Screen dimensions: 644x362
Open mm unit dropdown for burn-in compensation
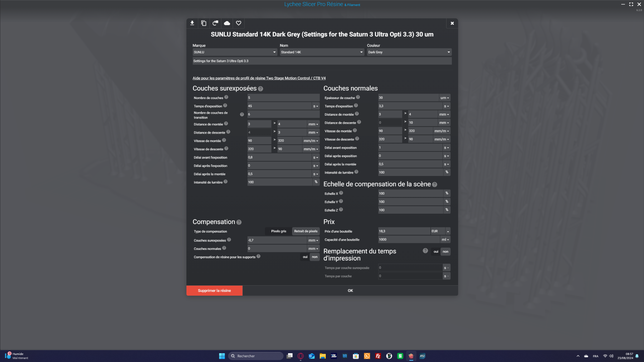pos(313,240)
